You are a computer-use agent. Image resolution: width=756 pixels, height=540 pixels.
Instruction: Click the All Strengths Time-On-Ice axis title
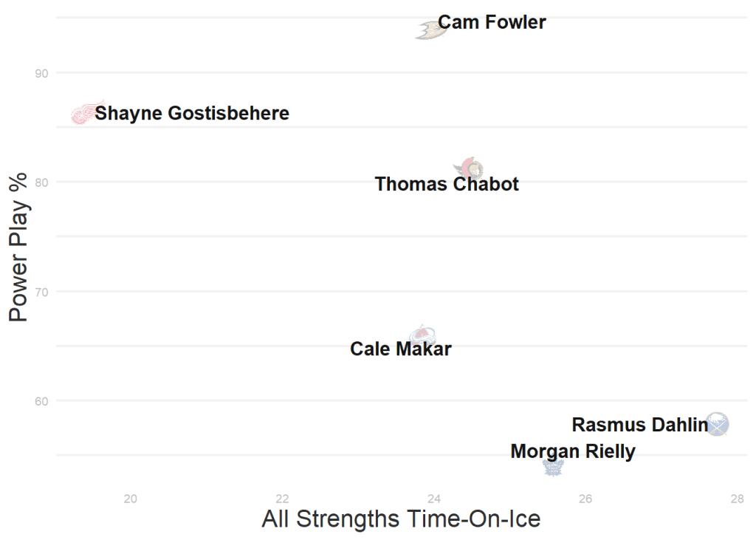point(401,519)
